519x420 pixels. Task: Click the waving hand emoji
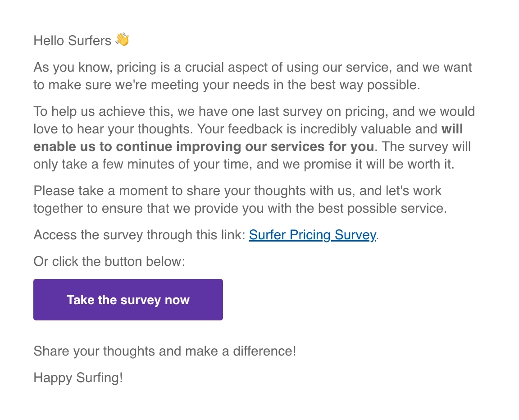coord(122,40)
